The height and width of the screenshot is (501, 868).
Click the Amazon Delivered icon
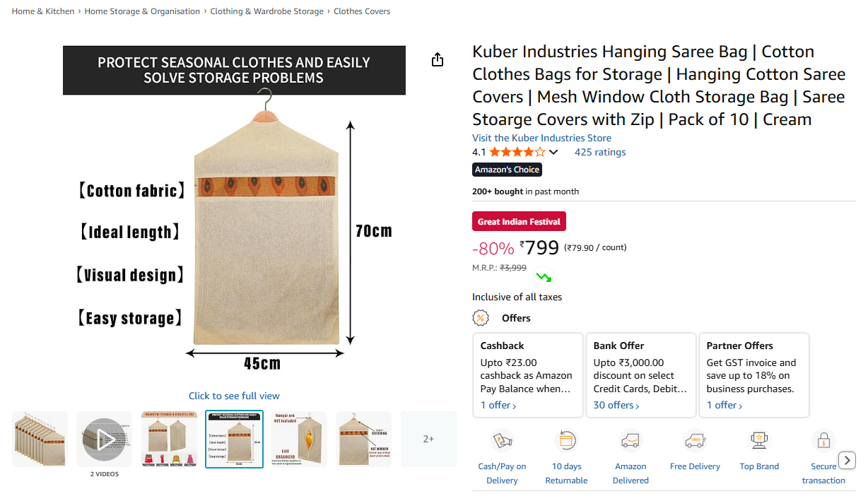[x=631, y=440]
